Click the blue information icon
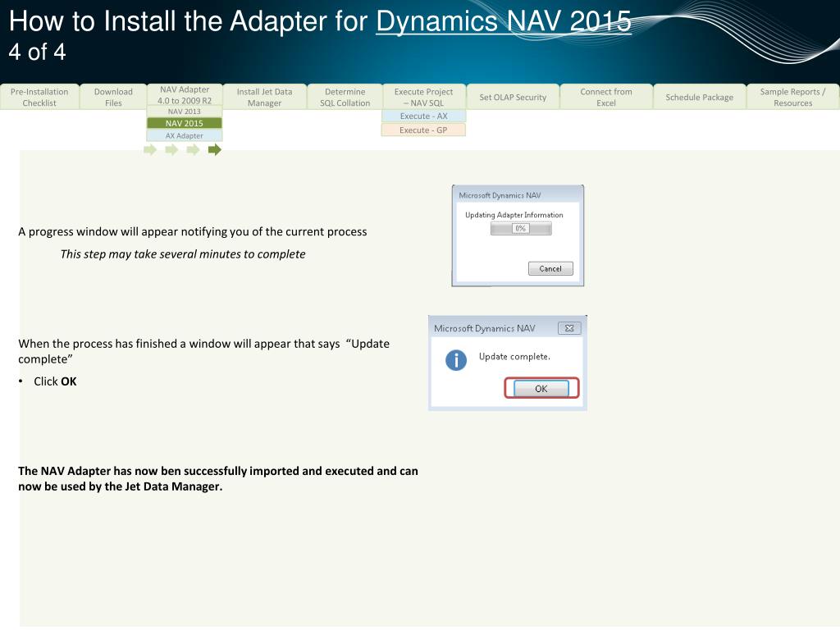 tap(456, 360)
